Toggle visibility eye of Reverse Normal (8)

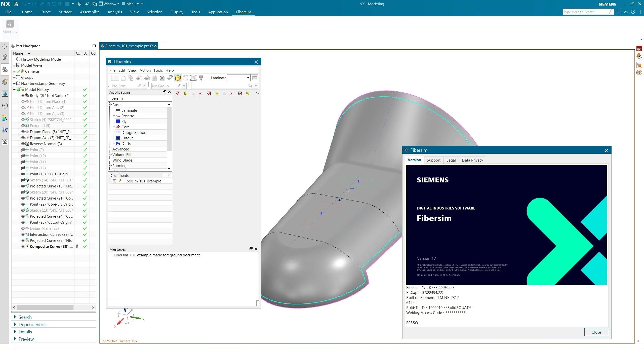(23, 144)
